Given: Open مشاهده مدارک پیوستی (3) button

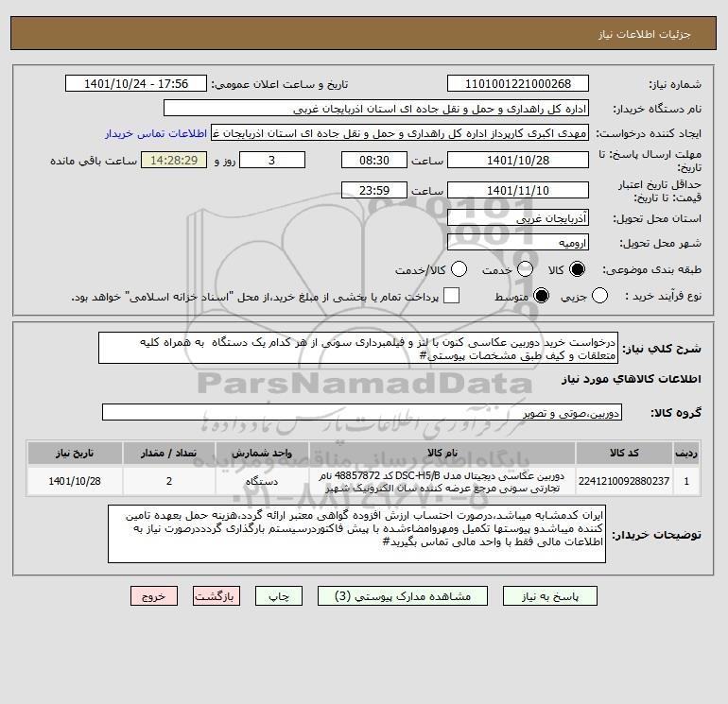Looking at the screenshot, I should (403, 596).
